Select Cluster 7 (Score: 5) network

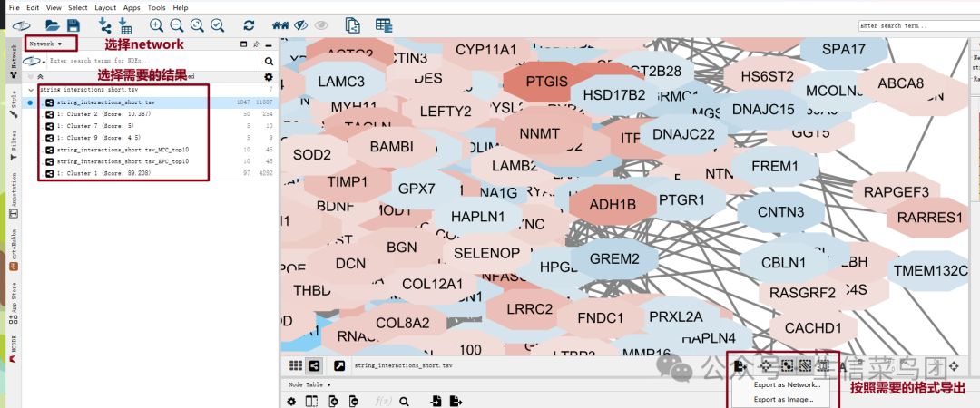click(x=150, y=126)
